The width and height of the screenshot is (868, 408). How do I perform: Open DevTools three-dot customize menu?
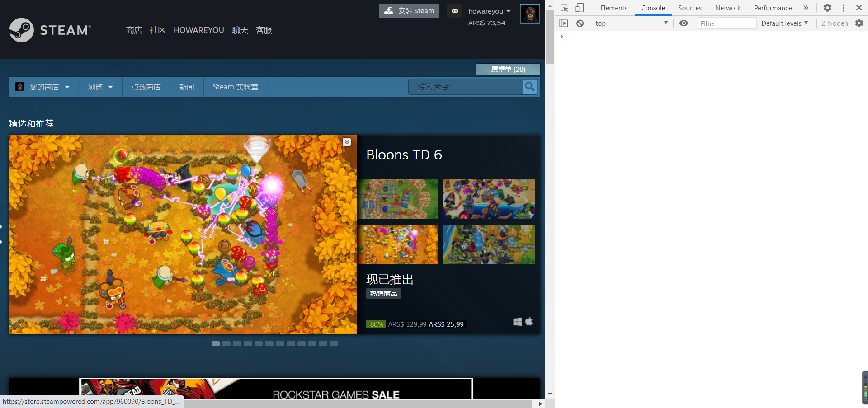[x=844, y=8]
